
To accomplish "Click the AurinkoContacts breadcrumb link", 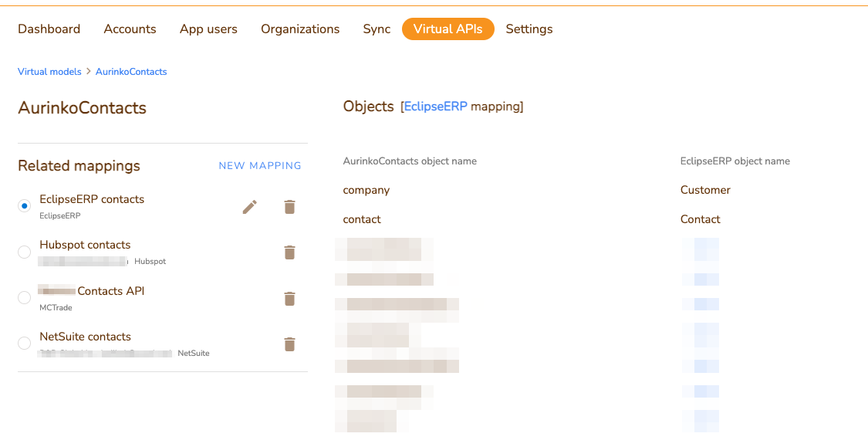I will 131,72.
